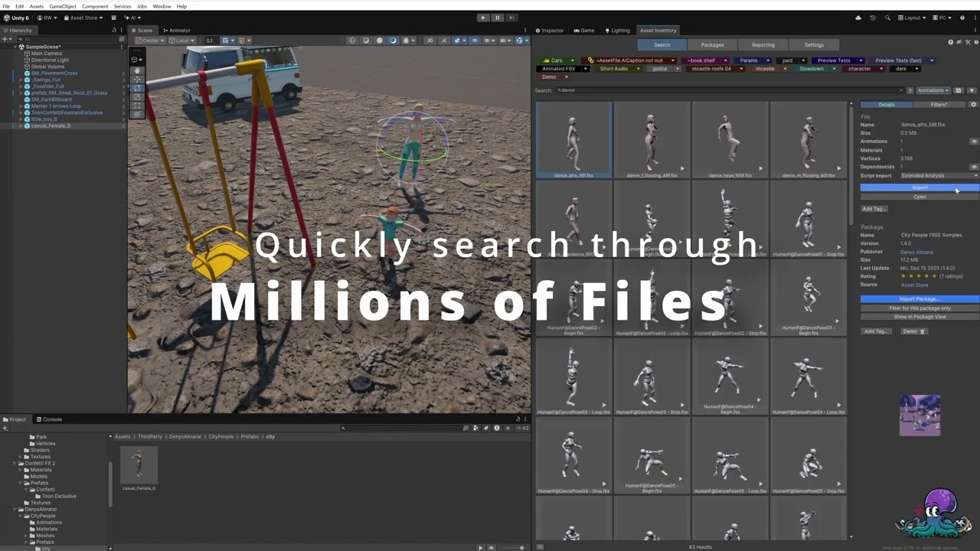
Task: Select the Move tool in Scene toolbar
Action: click(137, 79)
